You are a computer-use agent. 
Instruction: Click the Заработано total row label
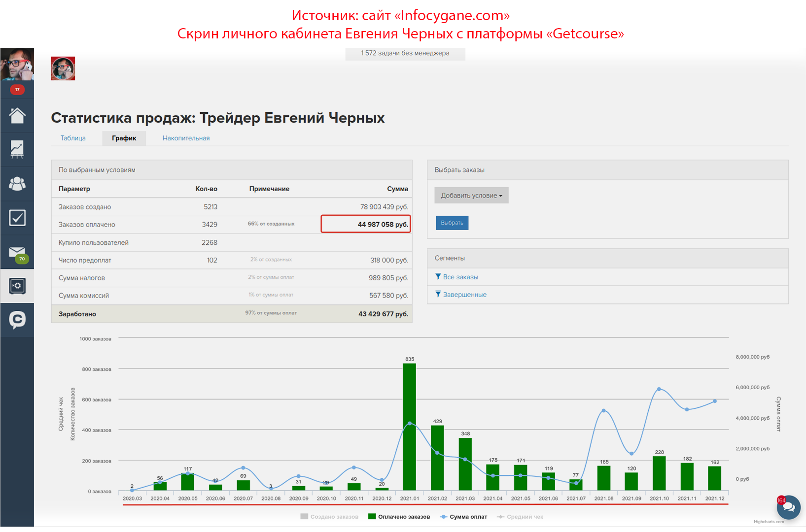77,314
